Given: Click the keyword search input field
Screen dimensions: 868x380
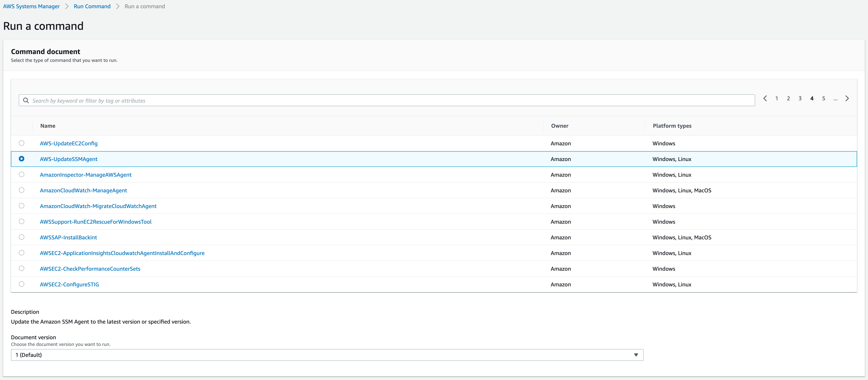Looking at the screenshot, I should pyautogui.click(x=202, y=100).
